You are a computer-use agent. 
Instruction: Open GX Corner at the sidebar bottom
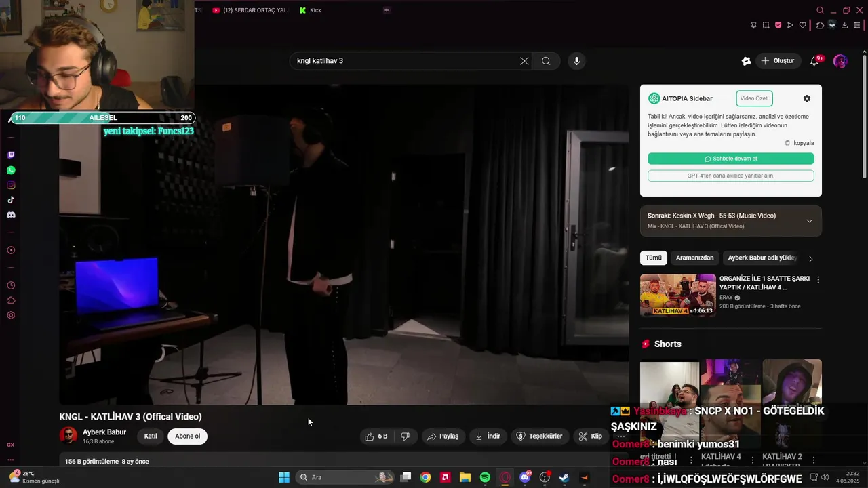click(x=10, y=445)
